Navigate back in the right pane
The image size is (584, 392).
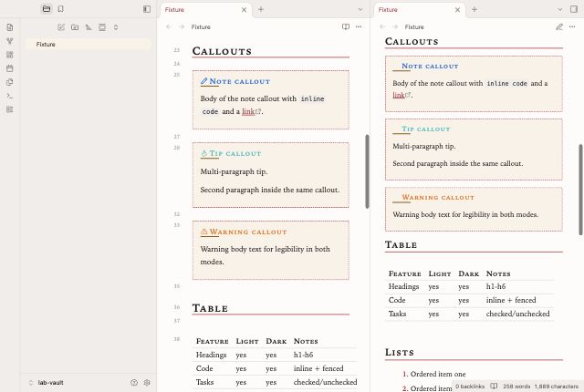382,26
